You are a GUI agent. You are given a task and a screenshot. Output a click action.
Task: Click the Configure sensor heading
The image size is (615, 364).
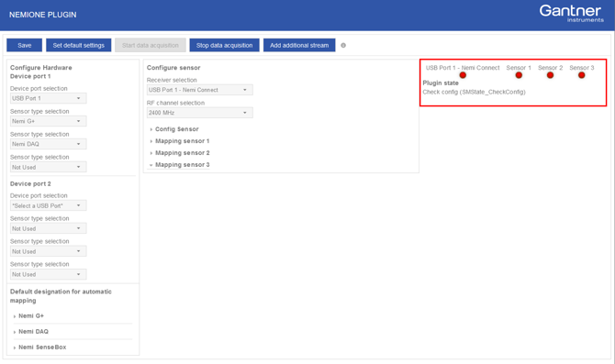pyautogui.click(x=173, y=68)
